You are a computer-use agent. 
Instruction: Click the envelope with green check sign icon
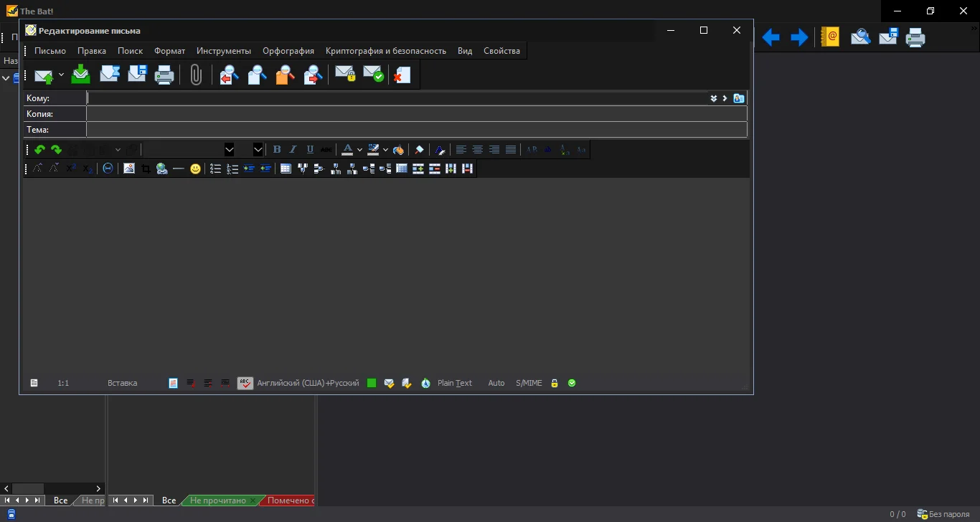click(373, 75)
